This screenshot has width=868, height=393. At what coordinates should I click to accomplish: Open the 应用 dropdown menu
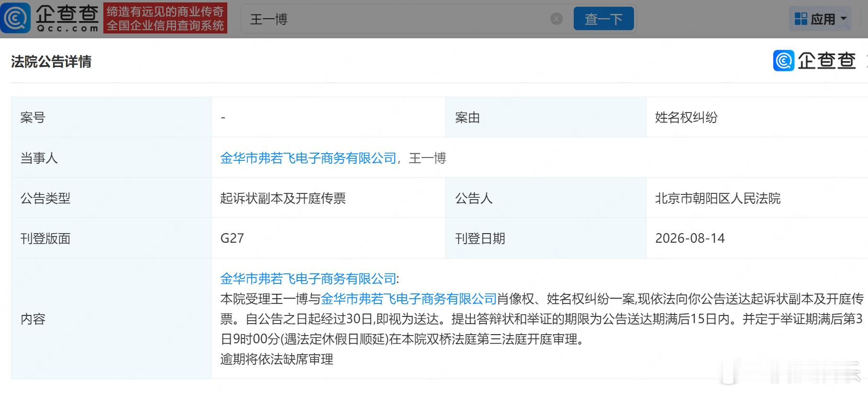(821, 19)
